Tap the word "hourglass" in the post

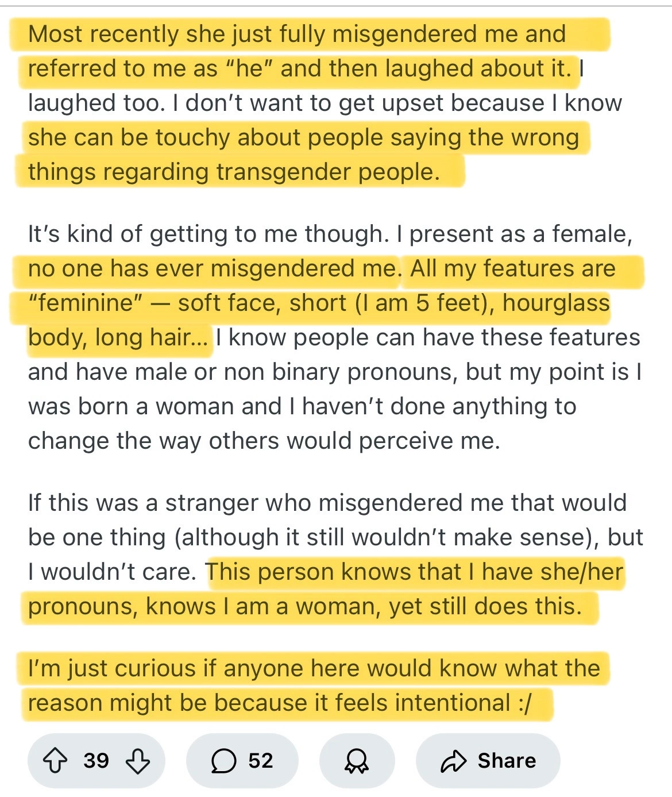tap(555, 303)
